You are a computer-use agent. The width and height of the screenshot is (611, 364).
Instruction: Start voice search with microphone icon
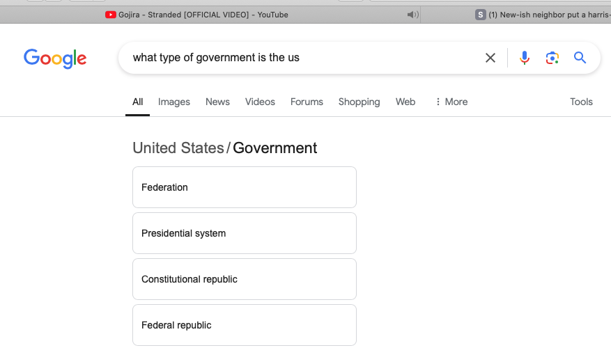point(525,58)
